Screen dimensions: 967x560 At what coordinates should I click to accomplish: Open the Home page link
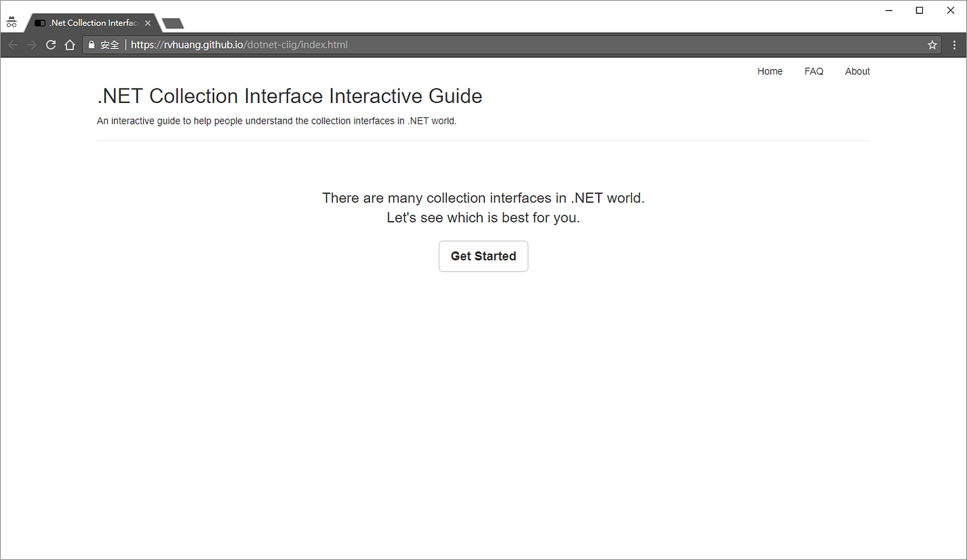pos(769,71)
